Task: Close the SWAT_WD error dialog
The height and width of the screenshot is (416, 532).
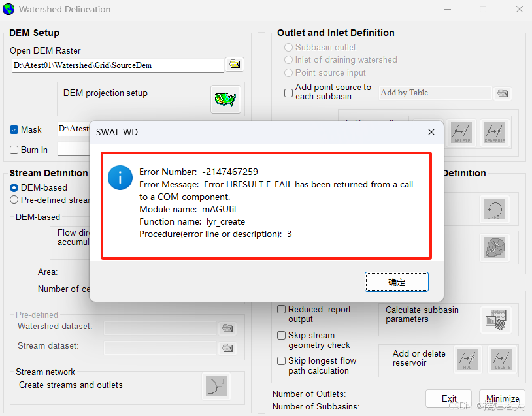Action: (x=431, y=132)
